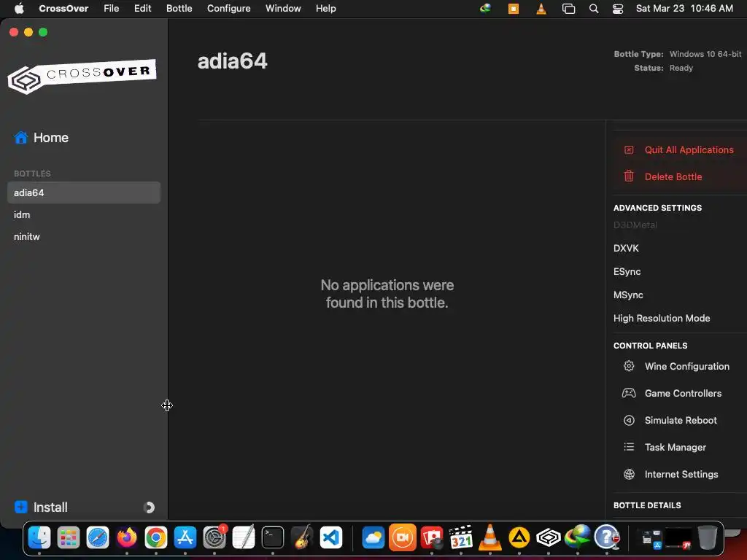Open Visual Studio Code from the Dock

coord(331,538)
